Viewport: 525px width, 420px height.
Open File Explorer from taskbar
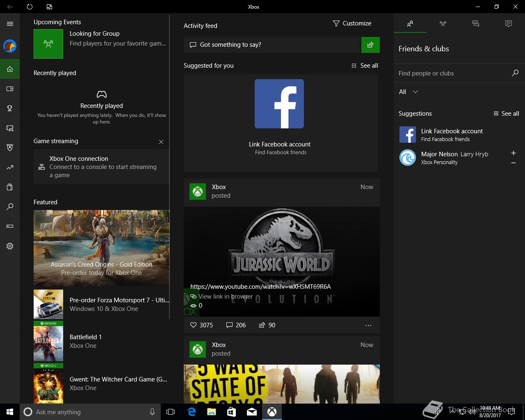click(212, 412)
